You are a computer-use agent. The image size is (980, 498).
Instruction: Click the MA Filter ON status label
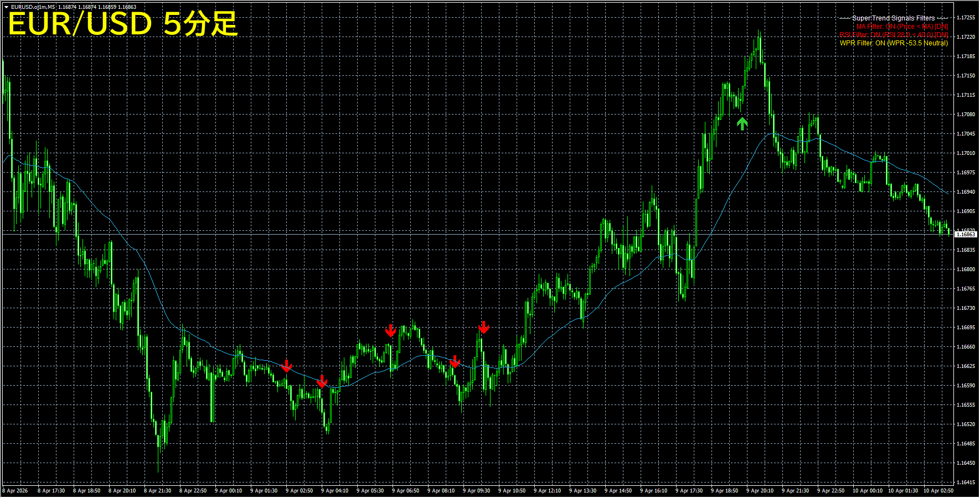(902, 27)
